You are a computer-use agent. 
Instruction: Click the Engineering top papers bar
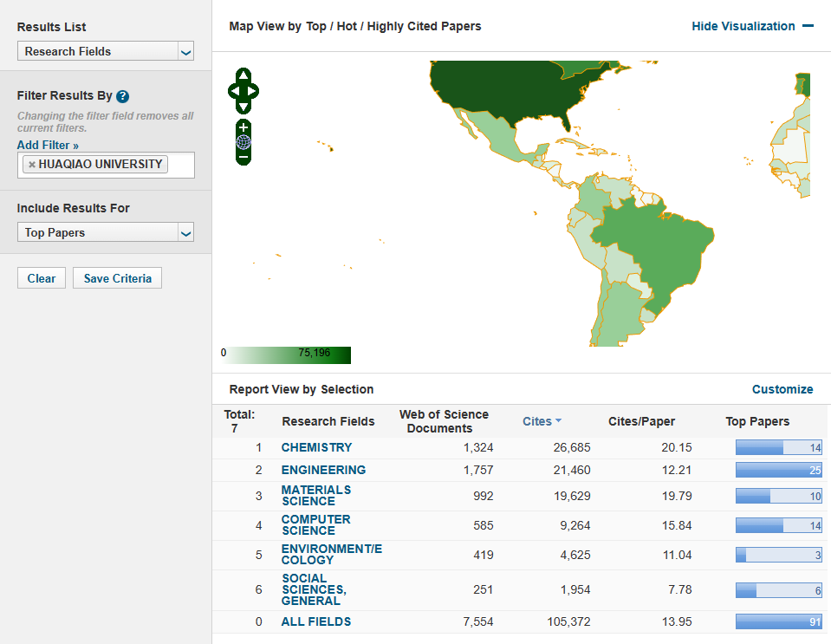778,470
